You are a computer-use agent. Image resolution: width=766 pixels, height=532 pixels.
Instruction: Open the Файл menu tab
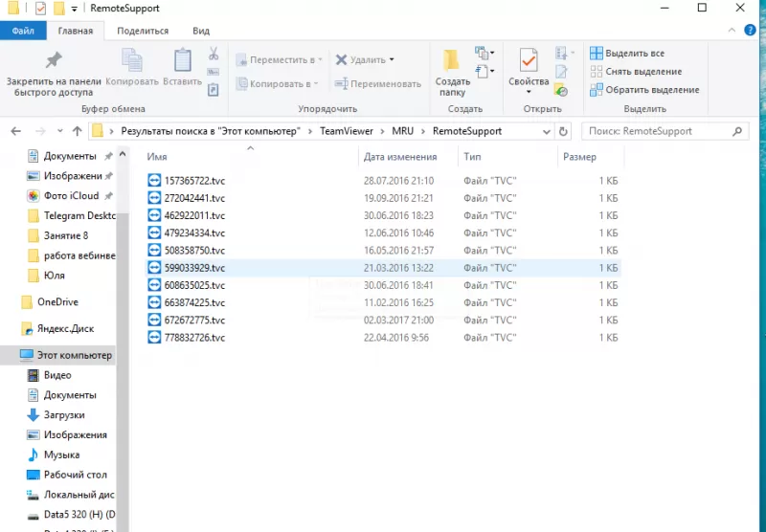pyautogui.click(x=23, y=31)
